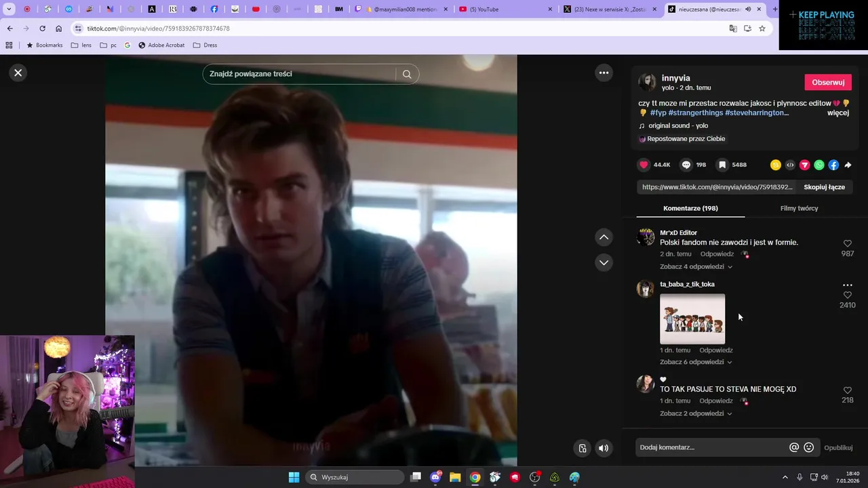Click the Skopiuj łącze button
The width and height of the screenshot is (868, 488).
coord(824,187)
